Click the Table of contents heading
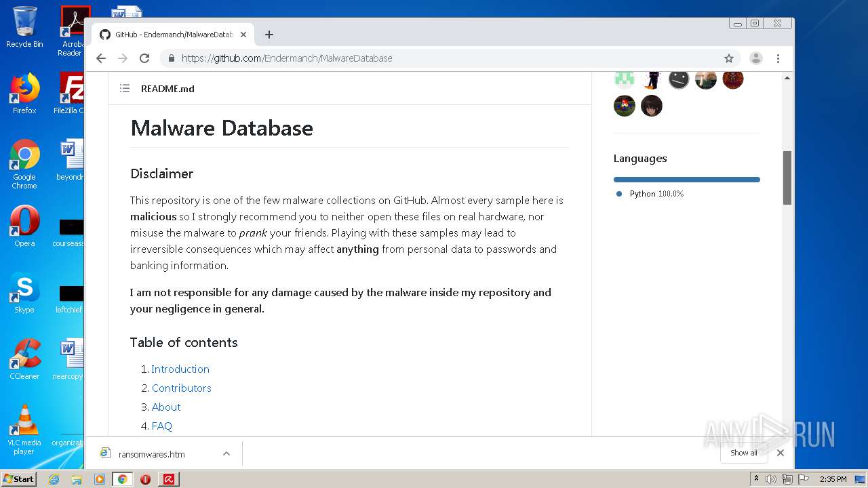This screenshot has width=868, height=488. pyautogui.click(x=184, y=342)
